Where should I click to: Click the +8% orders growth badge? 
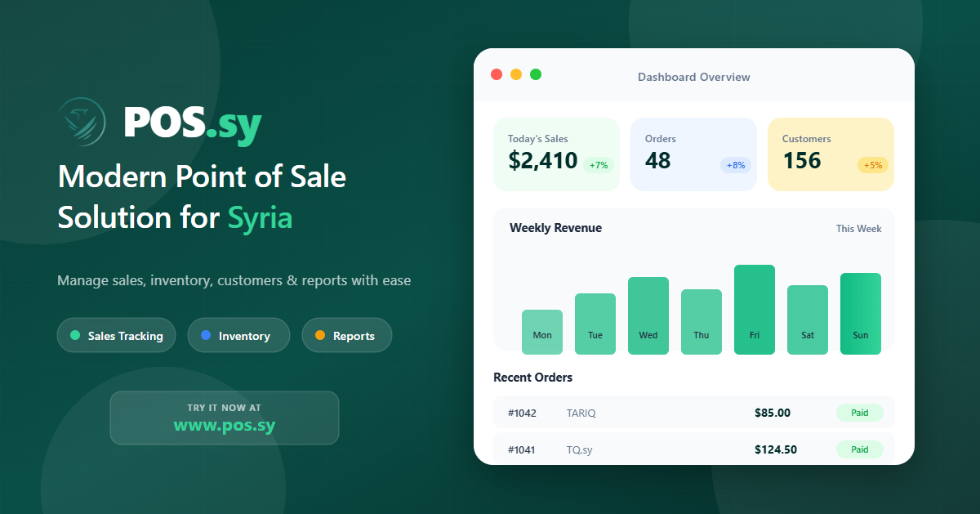click(735, 165)
